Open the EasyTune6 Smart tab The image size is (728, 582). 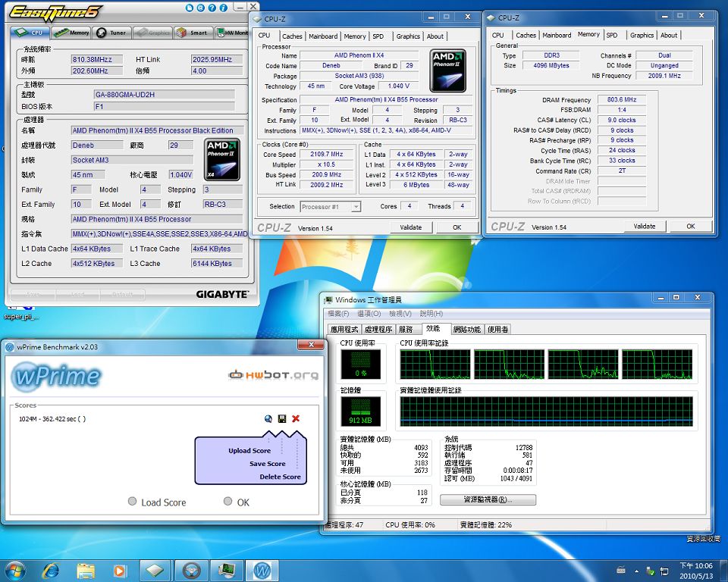tap(193, 33)
